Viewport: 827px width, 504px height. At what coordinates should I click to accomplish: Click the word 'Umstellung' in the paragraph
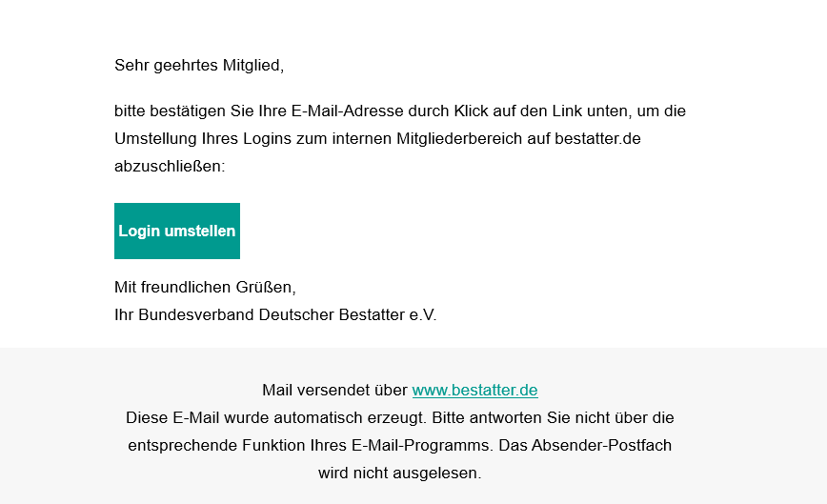click(155, 139)
